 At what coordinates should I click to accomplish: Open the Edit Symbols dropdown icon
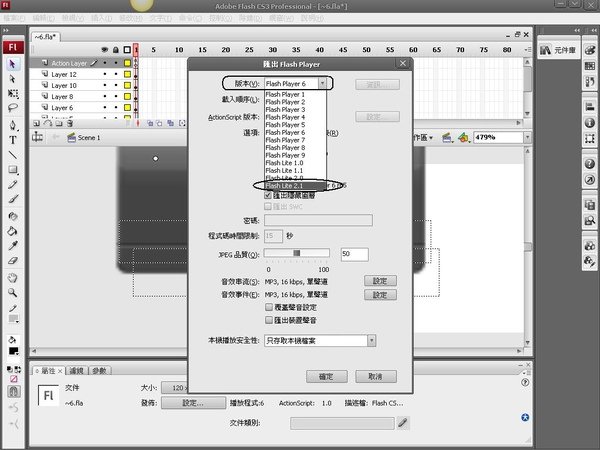tap(463, 138)
